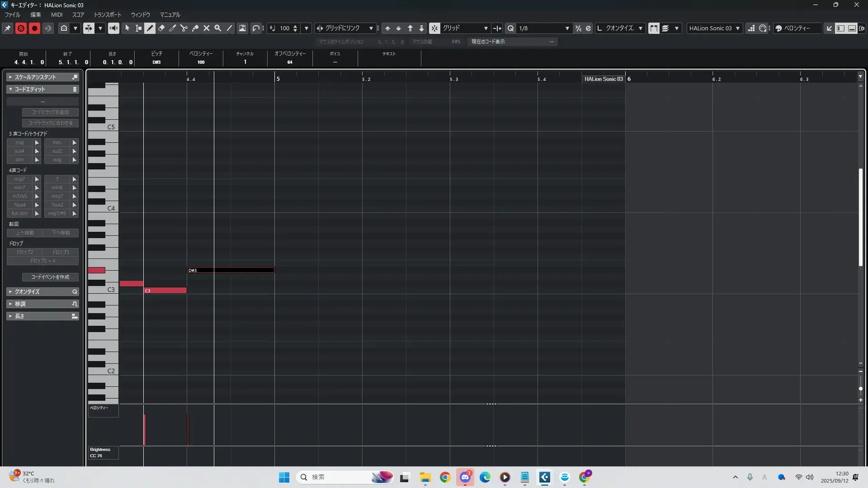Select the Glue tool
This screenshot has width=868, height=488.
195,28
